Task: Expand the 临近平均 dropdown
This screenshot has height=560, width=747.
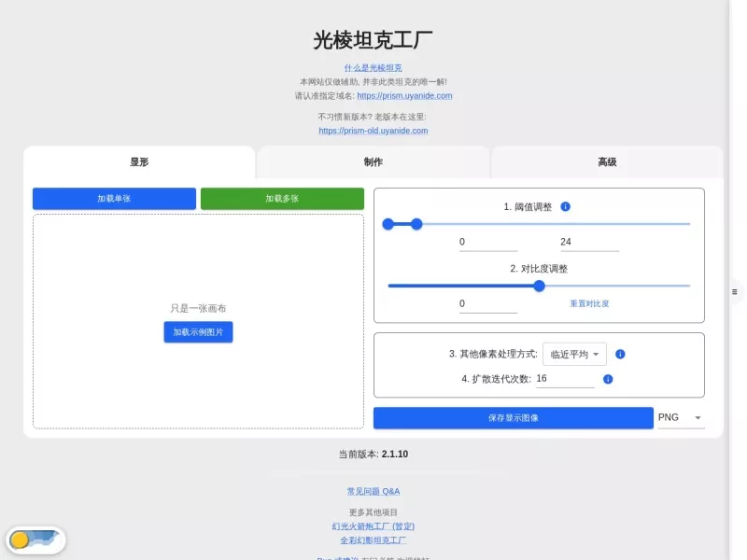Action: tap(574, 355)
